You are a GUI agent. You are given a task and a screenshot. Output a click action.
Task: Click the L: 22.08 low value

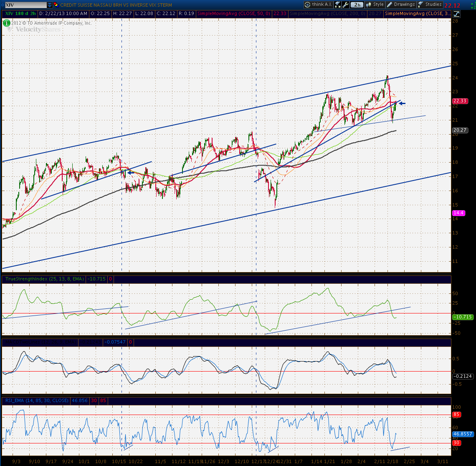pyautogui.click(x=144, y=14)
